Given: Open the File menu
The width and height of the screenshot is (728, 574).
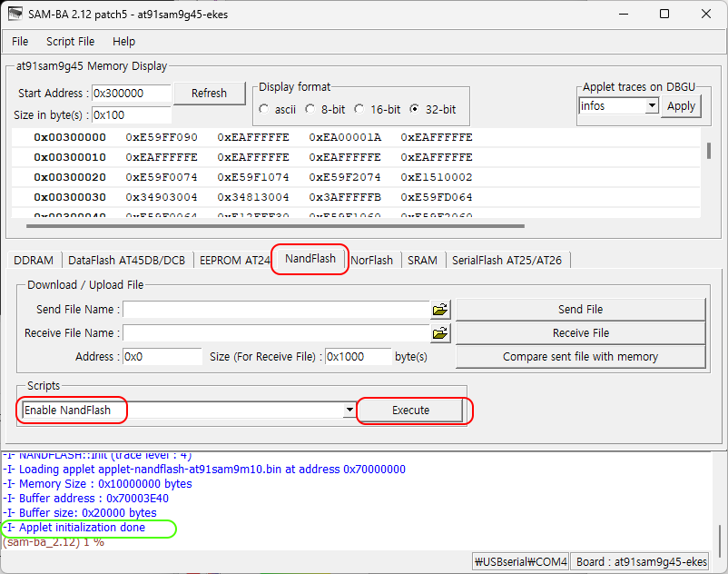Looking at the screenshot, I should click(x=20, y=42).
